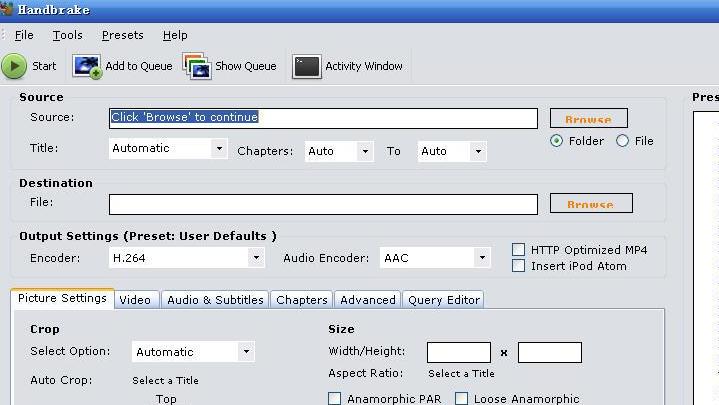The width and height of the screenshot is (719, 405).
Task: Click the Source path text field
Action: point(323,118)
